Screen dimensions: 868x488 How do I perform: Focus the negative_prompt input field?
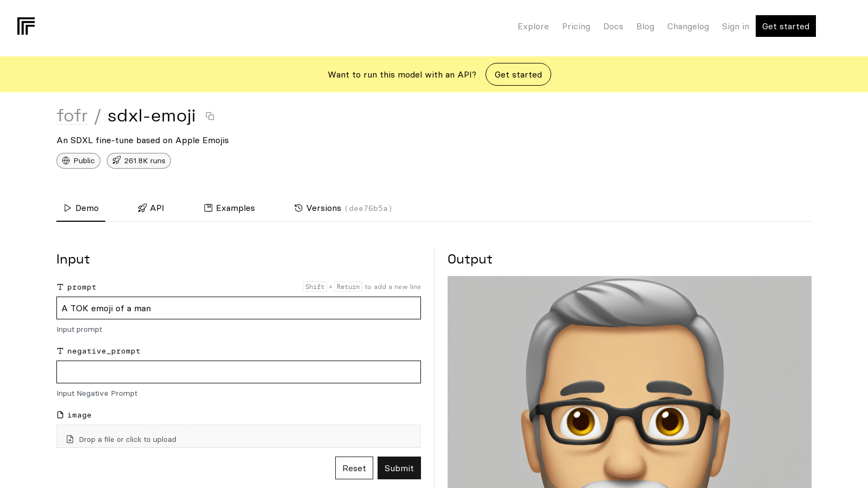pyautogui.click(x=239, y=372)
